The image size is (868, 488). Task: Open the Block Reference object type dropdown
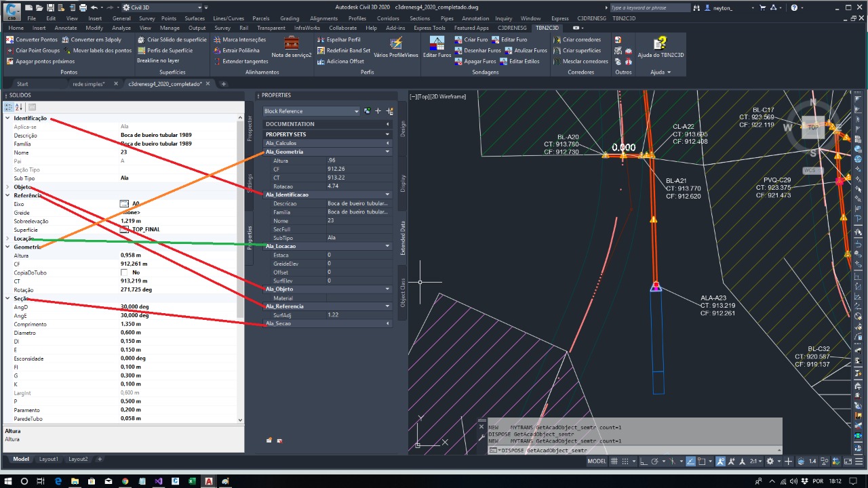tap(356, 111)
